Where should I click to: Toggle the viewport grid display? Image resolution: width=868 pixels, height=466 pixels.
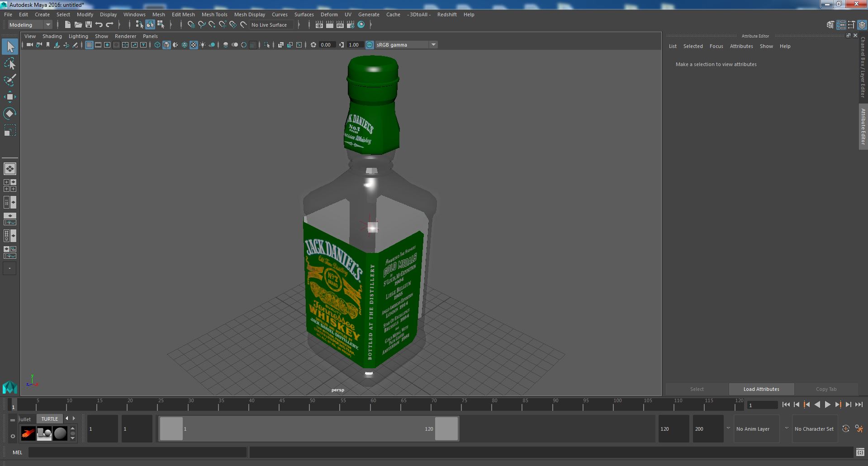[x=89, y=45]
